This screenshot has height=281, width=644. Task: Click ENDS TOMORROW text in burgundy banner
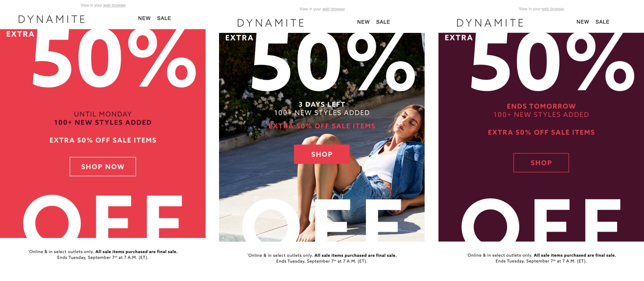(x=541, y=106)
